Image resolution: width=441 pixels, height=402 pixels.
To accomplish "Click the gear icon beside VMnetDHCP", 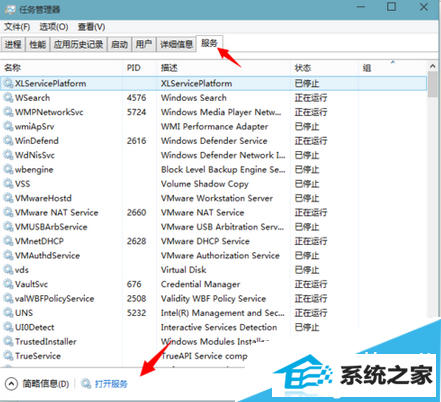I will click(x=8, y=241).
